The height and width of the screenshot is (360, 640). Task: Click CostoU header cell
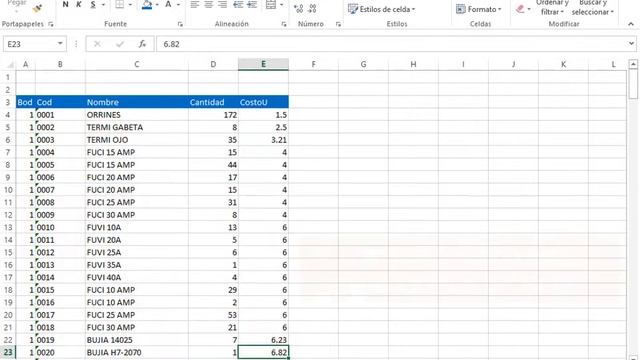point(263,102)
